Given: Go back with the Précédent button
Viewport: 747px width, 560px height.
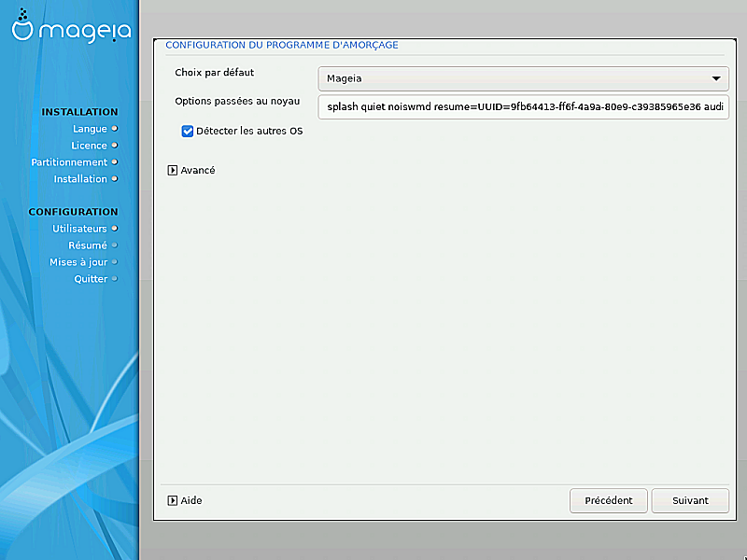Looking at the screenshot, I should [608, 500].
